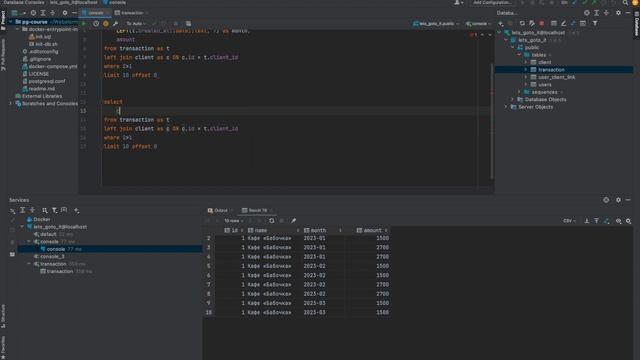Click the Structure vertical tab on the left
Image resolution: width=640 pixels, height=360 pixels.
3,316
